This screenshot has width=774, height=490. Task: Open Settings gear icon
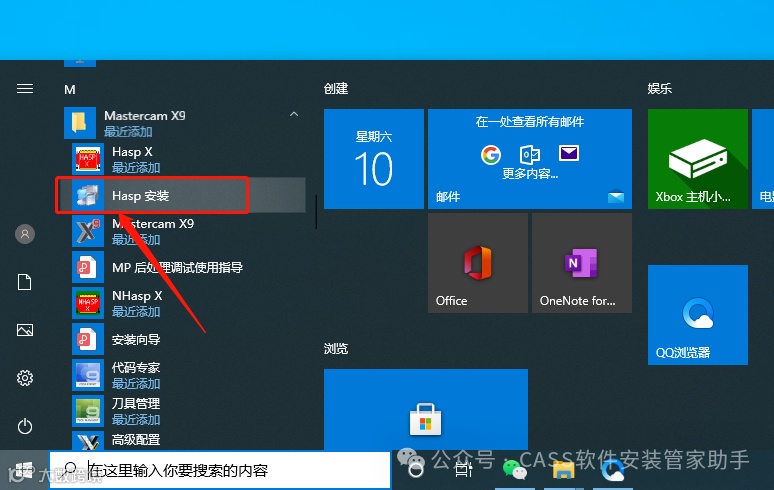point(25,378)
